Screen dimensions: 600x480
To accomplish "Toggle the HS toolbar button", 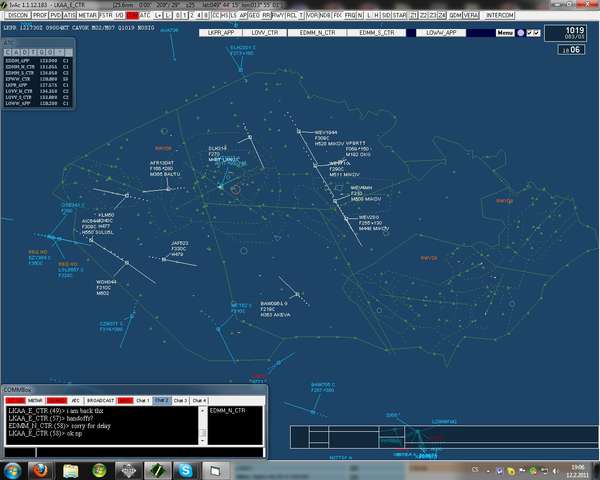I will [x=224, y=15].
